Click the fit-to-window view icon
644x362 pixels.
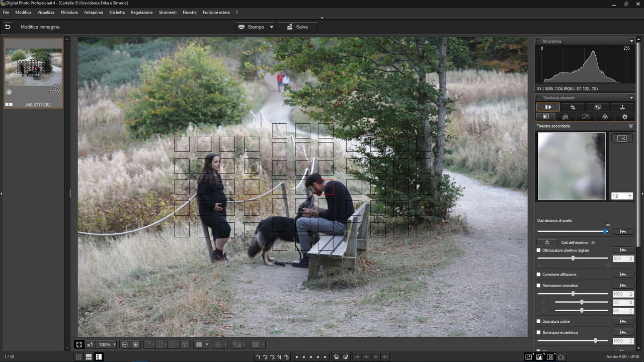tap(79, 344)
